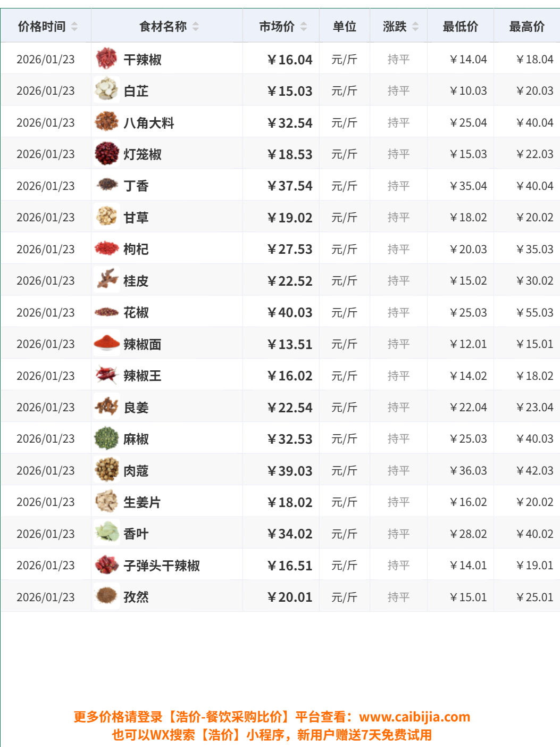Click the 枸杞 product image

click(x=107, y=249)
